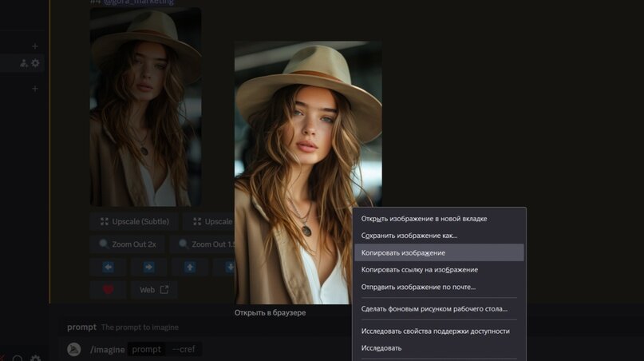This screenshot has height=361, width=644.
Task: Click the upper plus icon in sidebar
Action: [35, 46]
